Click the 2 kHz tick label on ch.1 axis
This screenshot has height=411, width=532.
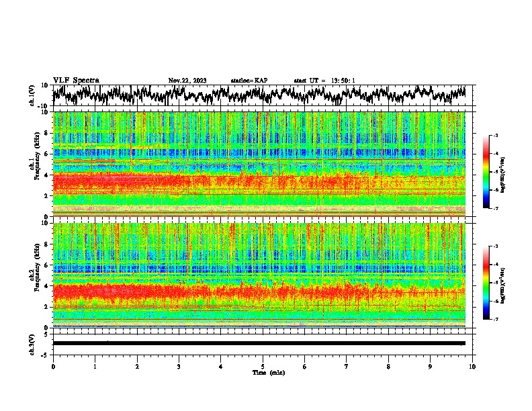click(47, 195)
